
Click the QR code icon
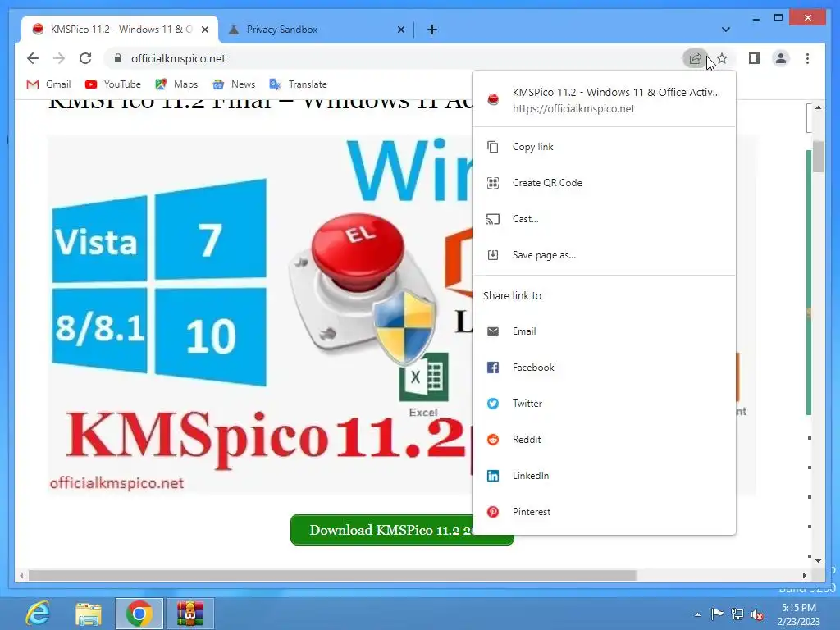pyautogui.click(x=493, y=183)
